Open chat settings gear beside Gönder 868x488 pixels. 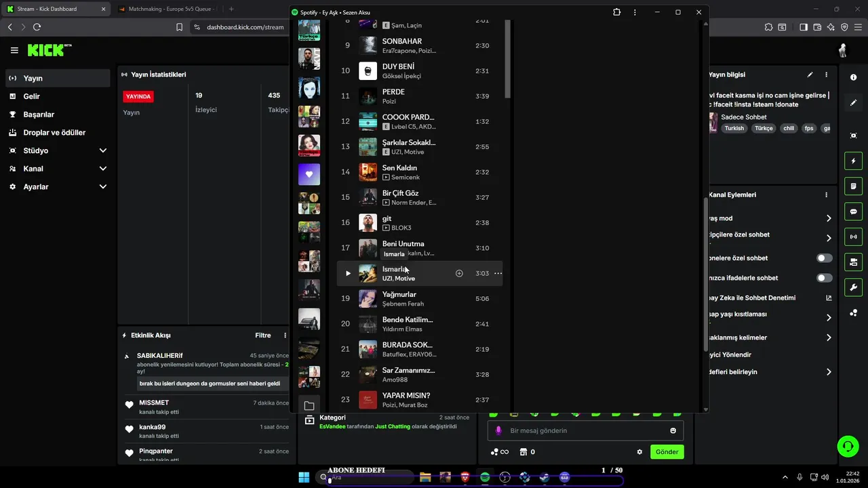639,452
